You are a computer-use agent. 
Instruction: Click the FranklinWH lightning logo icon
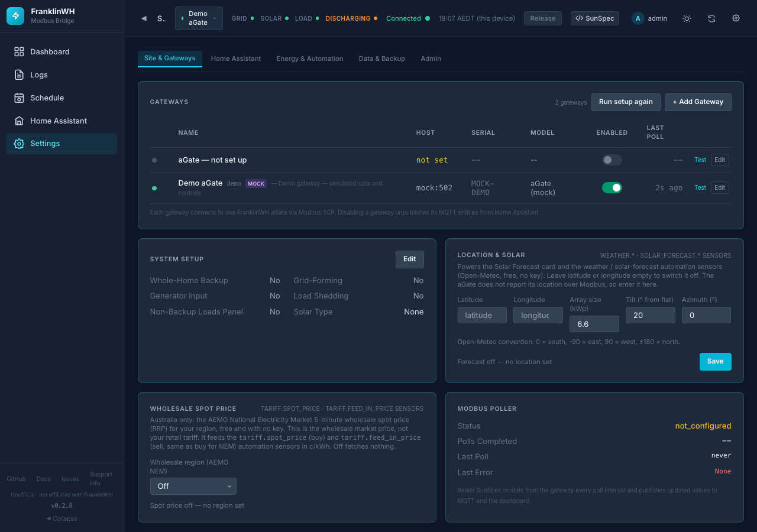point(15,16)
